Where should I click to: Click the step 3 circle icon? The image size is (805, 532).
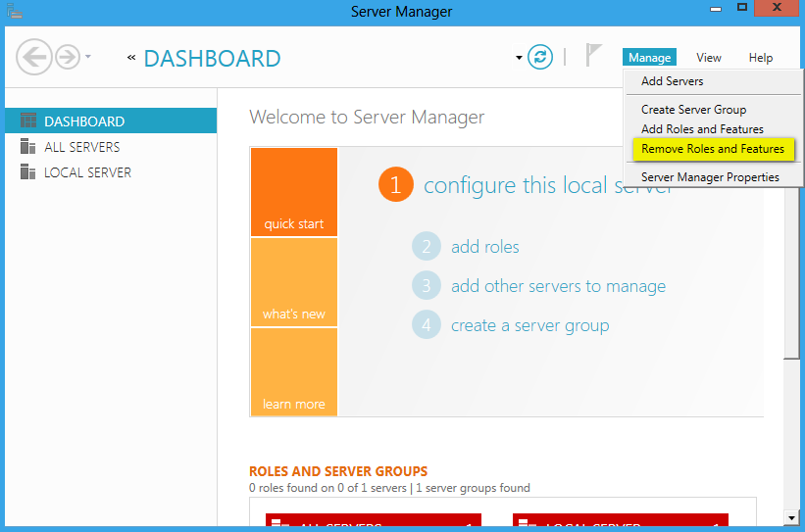pos(427,285)
